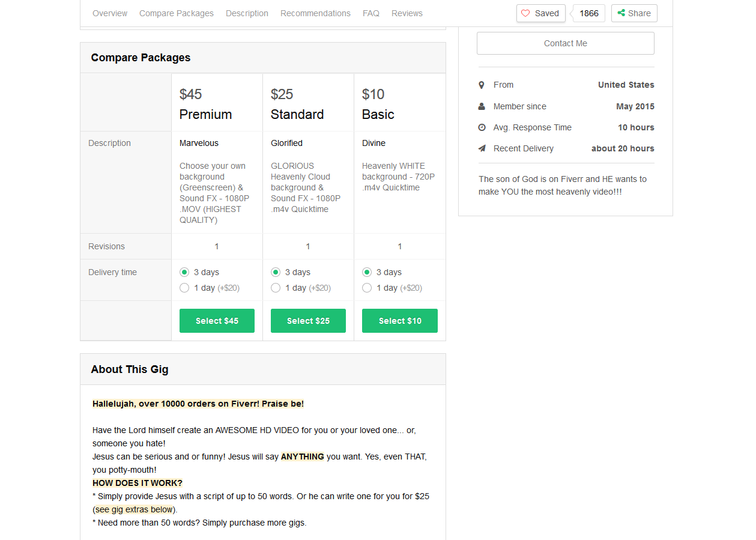The image size is (756, 540).
Task: Click the HOW DOES IT WORK? highlighted text
Action: tap(138, 483)
